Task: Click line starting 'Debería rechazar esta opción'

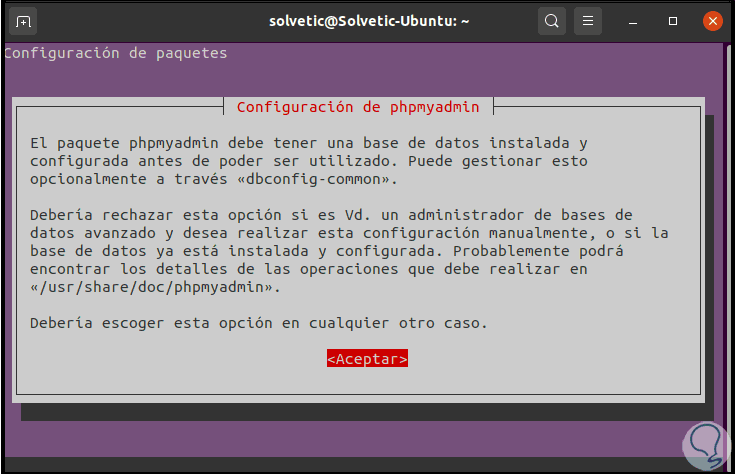Action: tap(331, 215)
